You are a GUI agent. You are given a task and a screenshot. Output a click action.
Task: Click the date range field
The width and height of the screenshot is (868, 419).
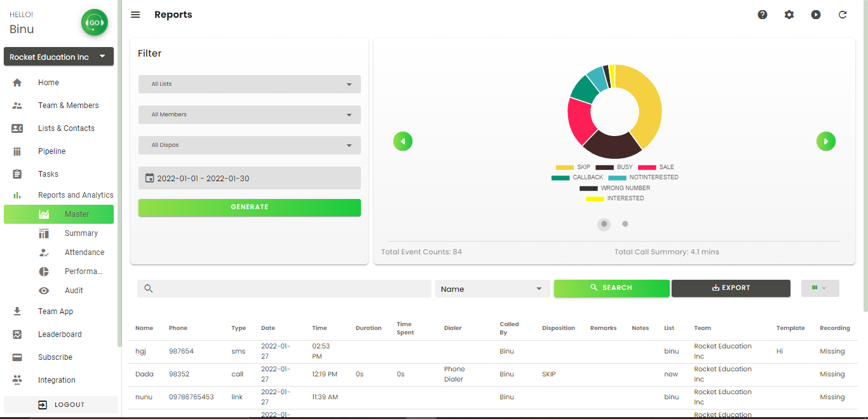pos(250,178)
